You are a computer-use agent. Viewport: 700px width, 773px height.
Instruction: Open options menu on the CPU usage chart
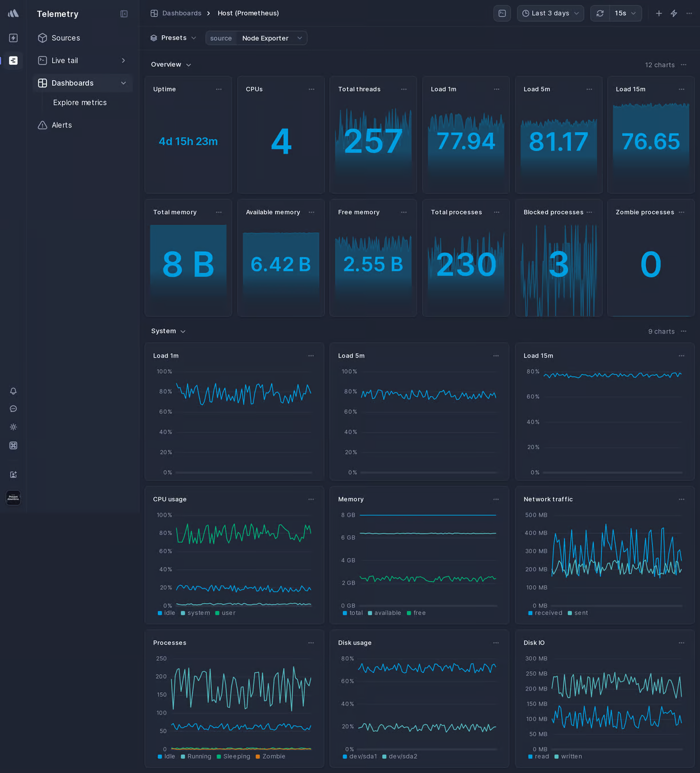(x=311, y=499)
